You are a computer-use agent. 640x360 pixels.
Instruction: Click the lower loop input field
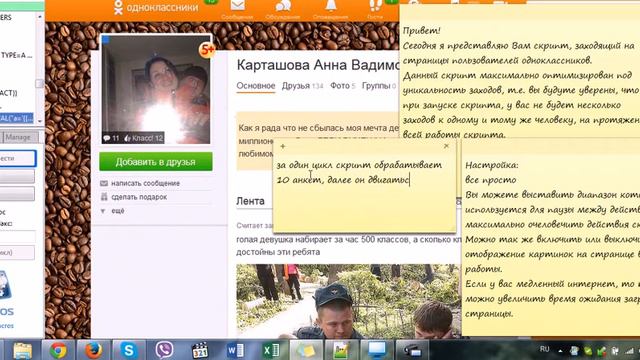click(x=17, y=253)
